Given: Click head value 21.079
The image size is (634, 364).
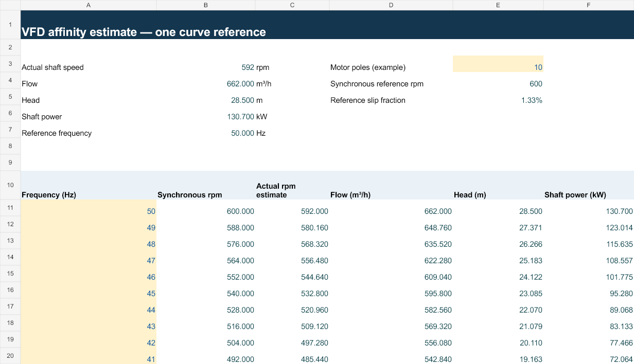Looking at the screenshot, I should pos(498,323).
